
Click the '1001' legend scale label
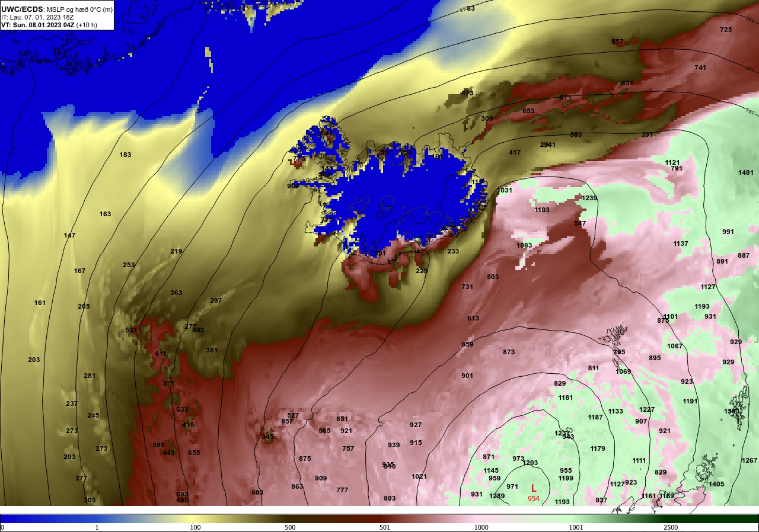576,527
